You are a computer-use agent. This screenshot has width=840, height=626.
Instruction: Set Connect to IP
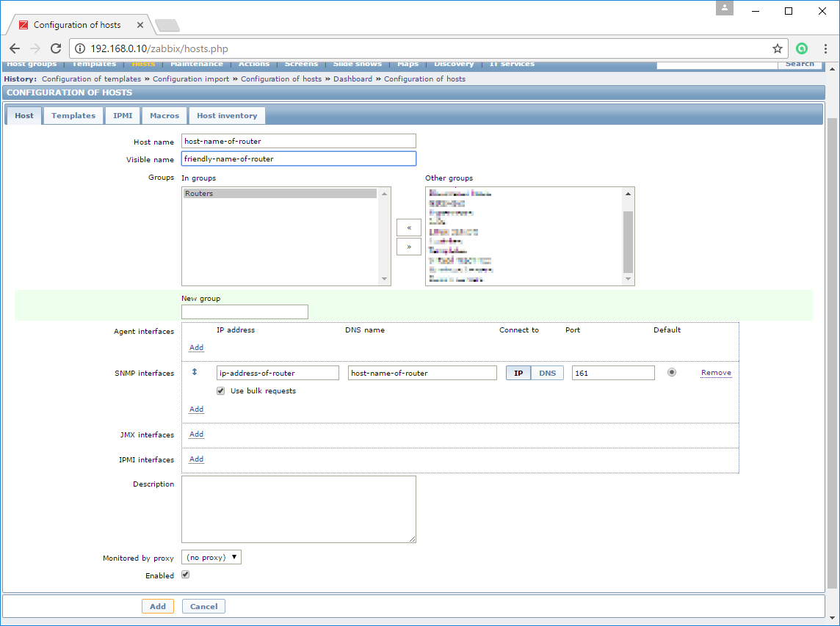tap(518, 374)
